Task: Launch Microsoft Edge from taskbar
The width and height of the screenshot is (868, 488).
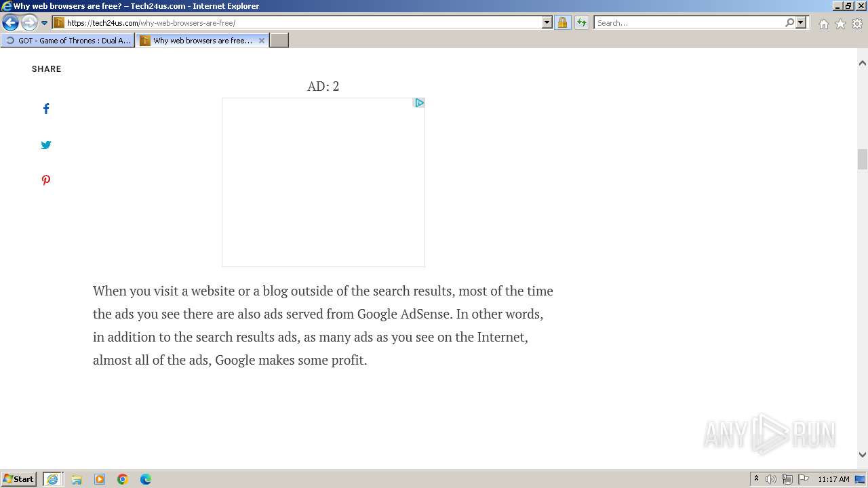Action: (x=146, y=479)
